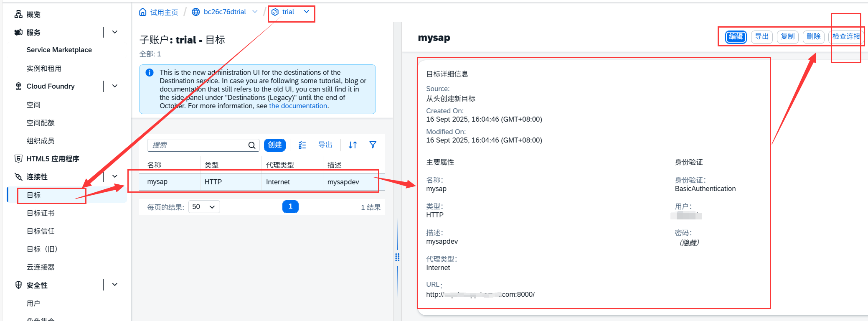This screenshot has width=868, height=321.
Task: Click the 复制 copy button
Action: [788, 37]
